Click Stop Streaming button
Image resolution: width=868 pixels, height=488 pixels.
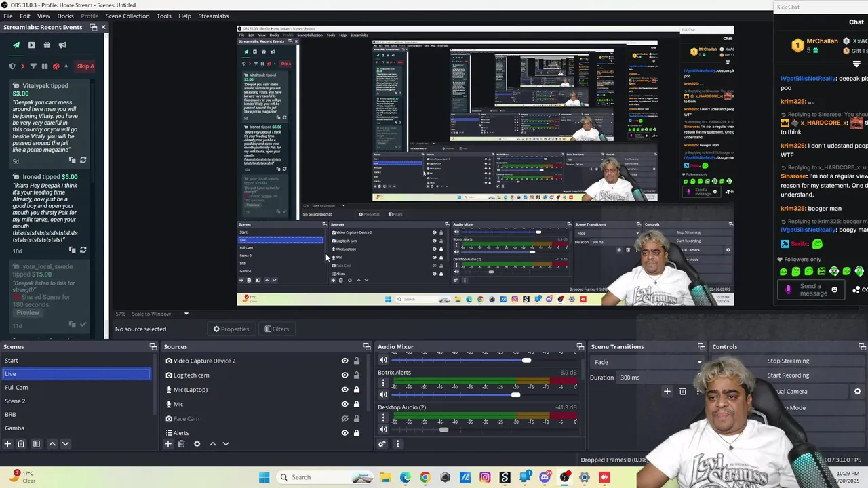(x=788, y=361)
